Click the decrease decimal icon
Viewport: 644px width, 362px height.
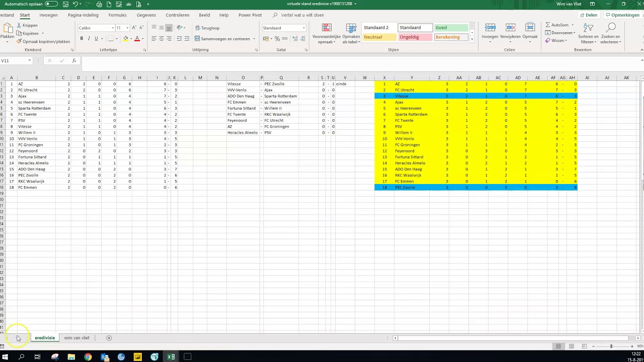coord(301,39)
